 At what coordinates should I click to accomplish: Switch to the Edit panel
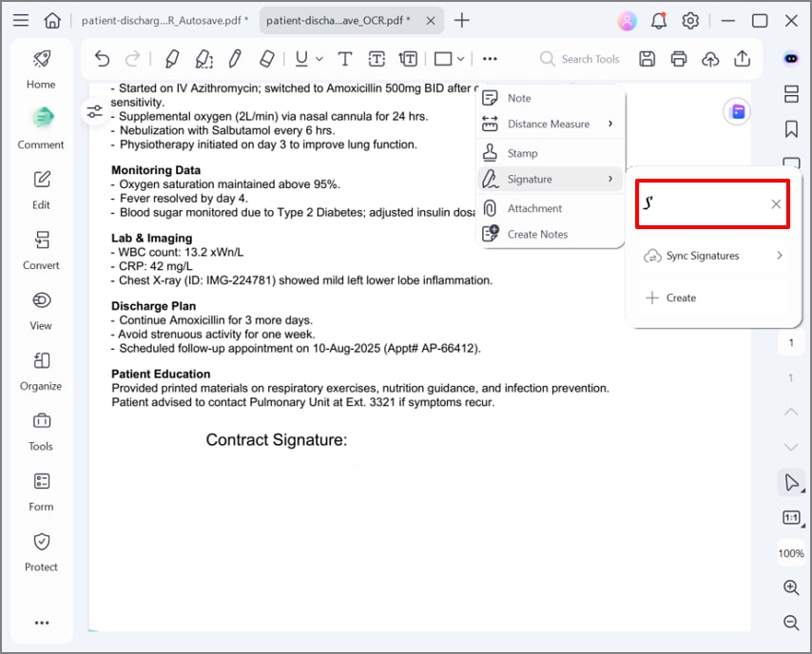click(40, 189)
